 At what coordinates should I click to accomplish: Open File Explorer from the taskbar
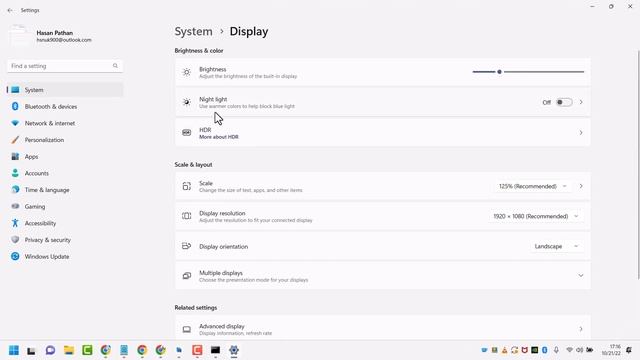(x=69, y=350)
